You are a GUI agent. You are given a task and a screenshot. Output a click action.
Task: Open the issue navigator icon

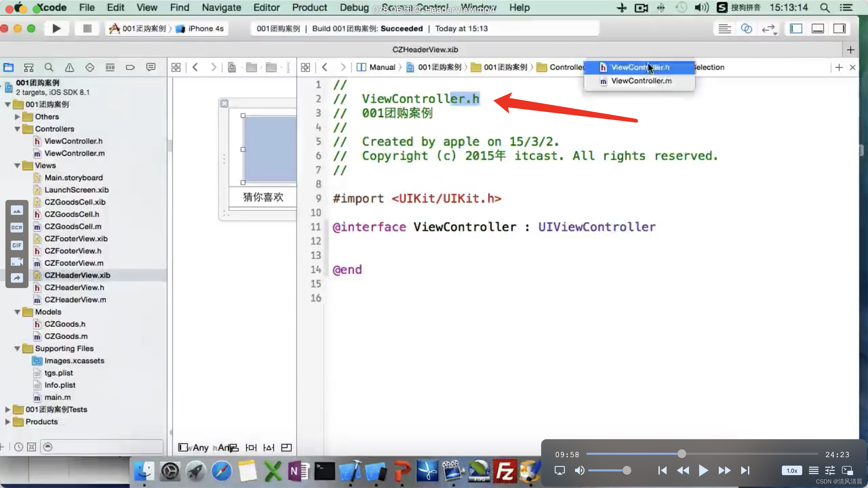(70, 67)
